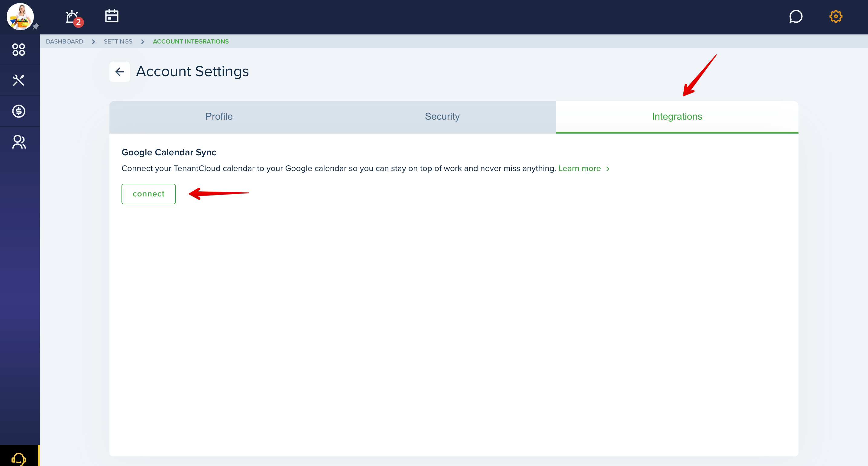This screenshot has height=466, width=868.
Task: Open the Learn more link
Action: click(579, 168)
